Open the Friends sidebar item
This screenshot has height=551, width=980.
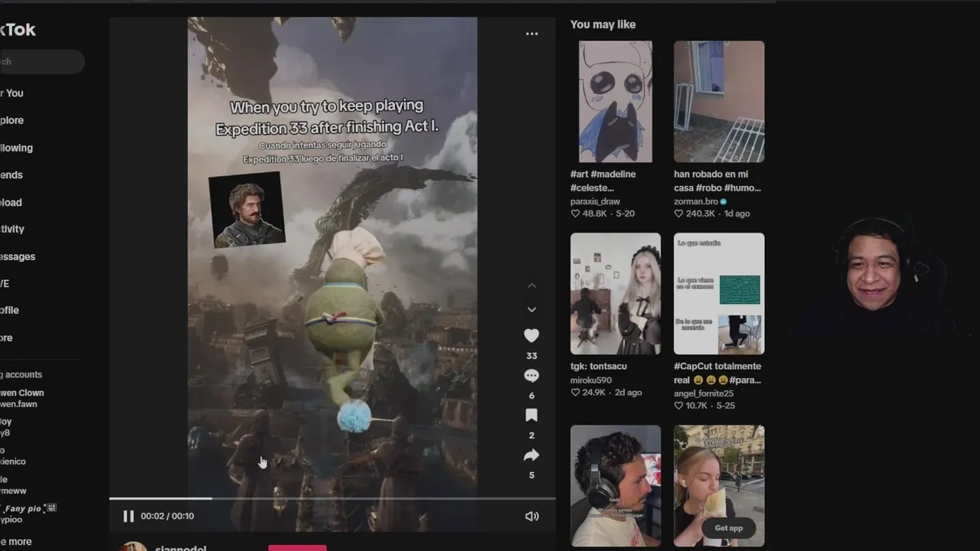pyautogui.click(x=11, y=175)
